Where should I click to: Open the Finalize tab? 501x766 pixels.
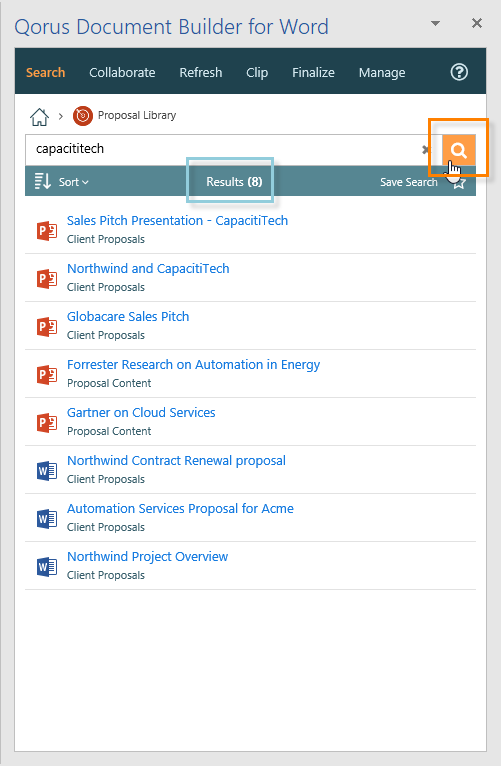(x=313, y=72)
